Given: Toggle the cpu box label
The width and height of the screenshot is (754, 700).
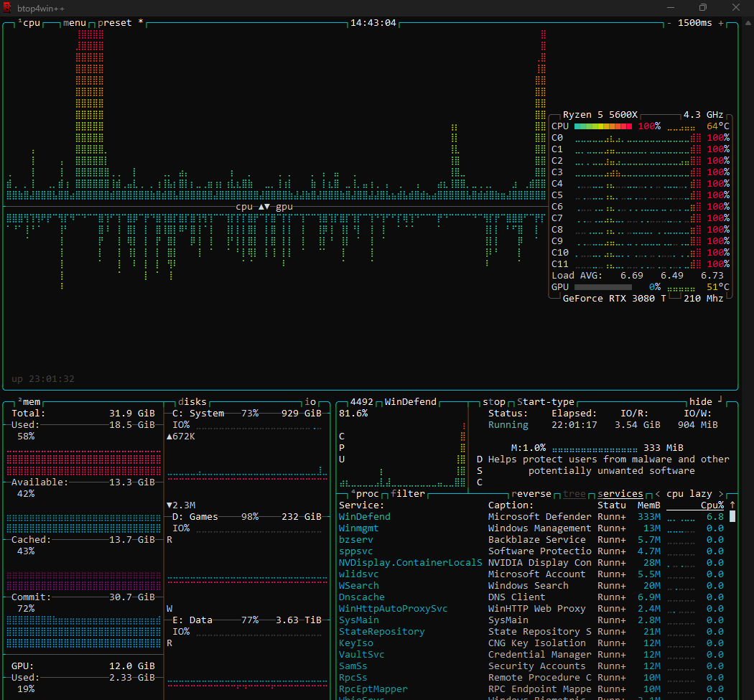Looking at the screenshot, I should point(30,23).
